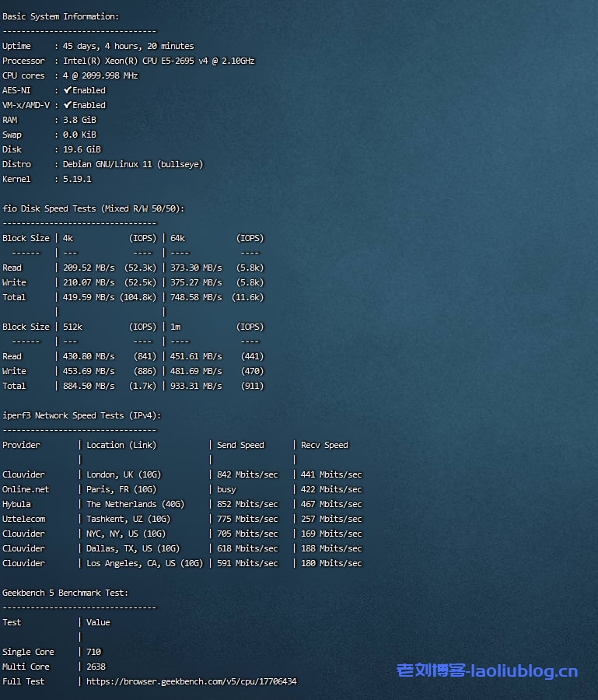The image size is (598, 700).
Task: Click the 'Recv Speed' column header
Action: click(324, 445)
